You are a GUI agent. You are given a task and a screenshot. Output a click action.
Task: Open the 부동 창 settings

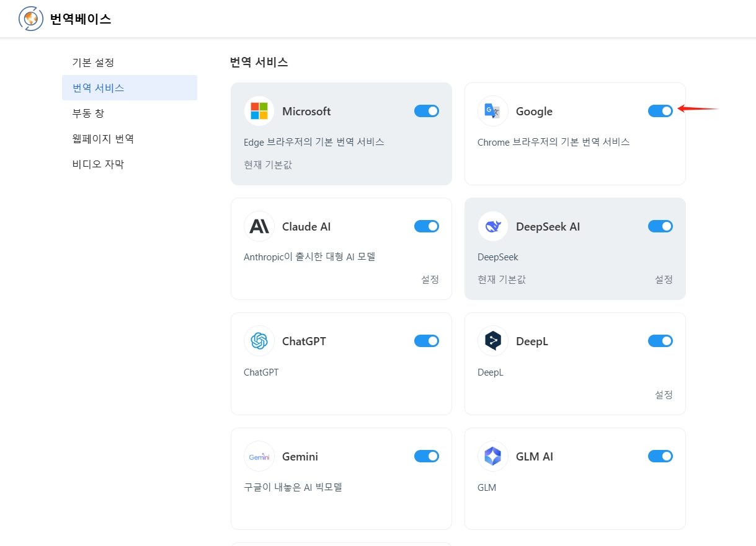(x=130, y=113)
